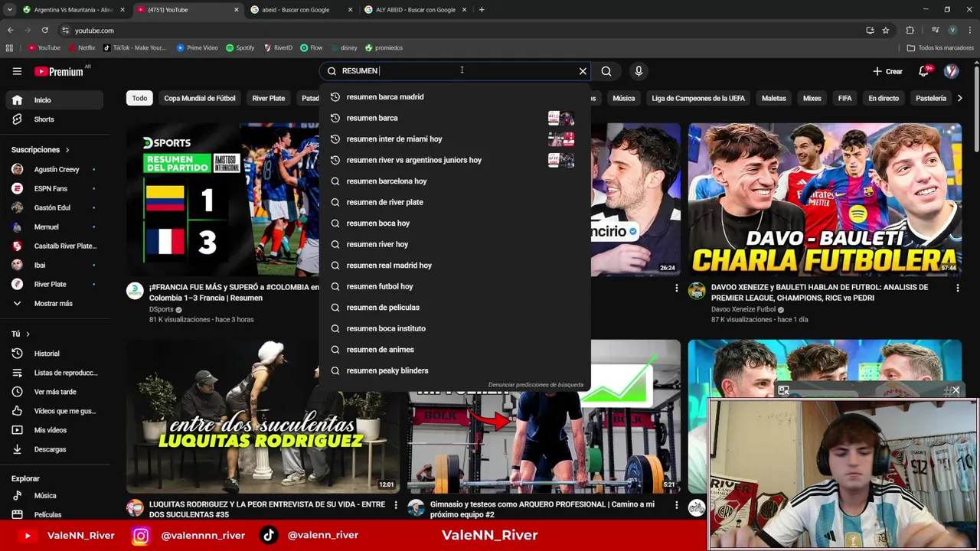The image size is (980, 551).
Task: Open the Películas link under Explorar
Action: [x=54, y=515]
